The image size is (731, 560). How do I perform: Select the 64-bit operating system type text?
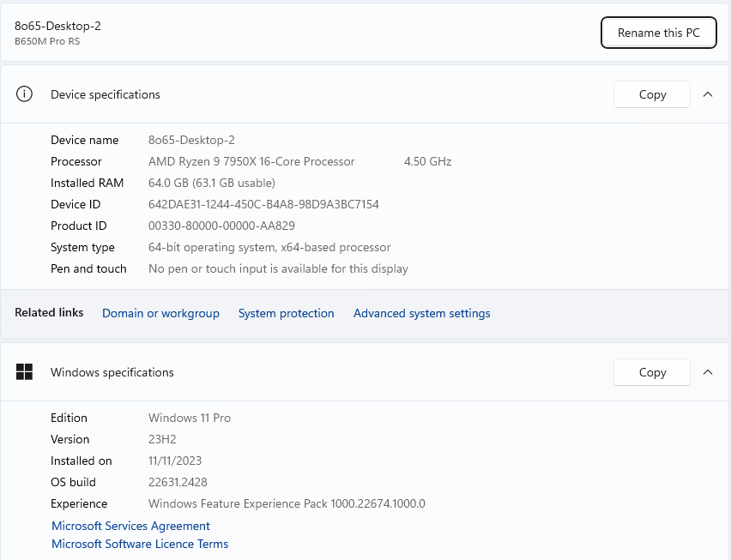click(x=269, y=247)
